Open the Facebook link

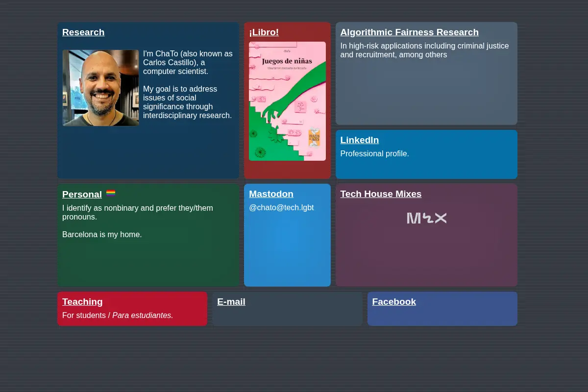point(394,302)
